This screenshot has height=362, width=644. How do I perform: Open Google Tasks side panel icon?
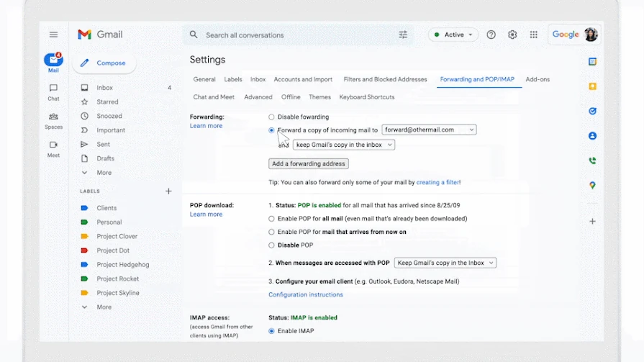(x=592, y=111)
